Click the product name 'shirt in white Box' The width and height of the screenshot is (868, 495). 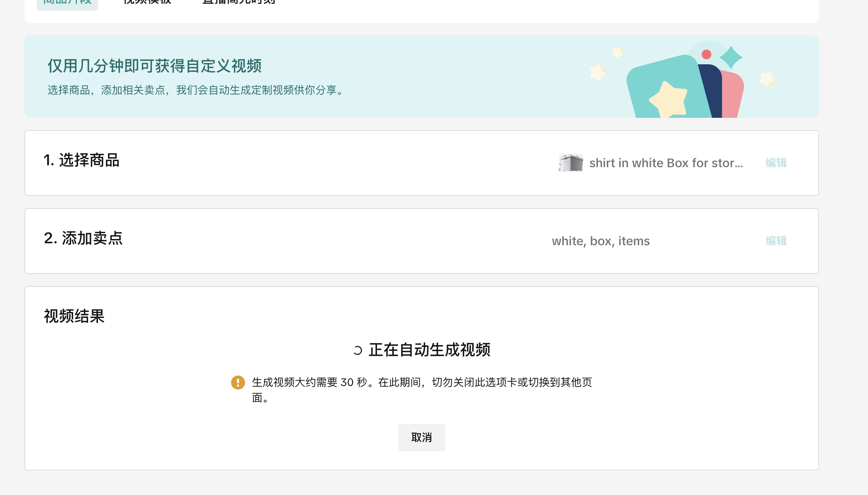[666, 163]
